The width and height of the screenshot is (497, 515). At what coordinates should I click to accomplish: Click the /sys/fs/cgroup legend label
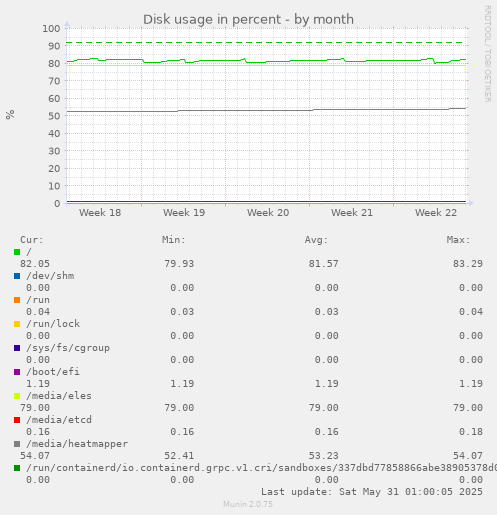(x=68, y=348)
